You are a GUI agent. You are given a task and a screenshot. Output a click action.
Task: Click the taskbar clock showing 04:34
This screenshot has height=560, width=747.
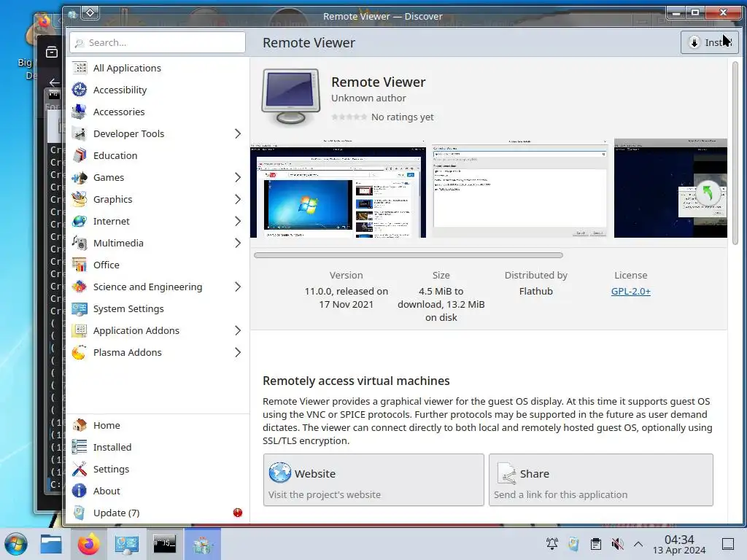679,544
